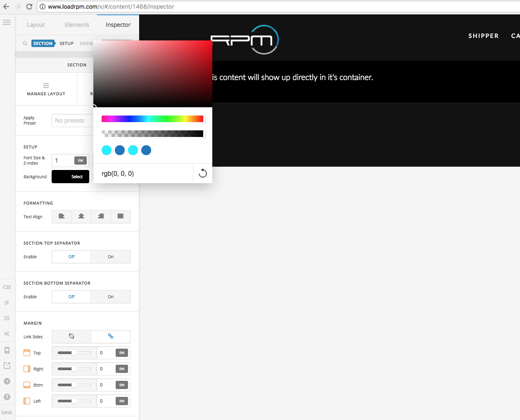
Task: Turn On the Section Top Separator
Action: click(111, 257)
